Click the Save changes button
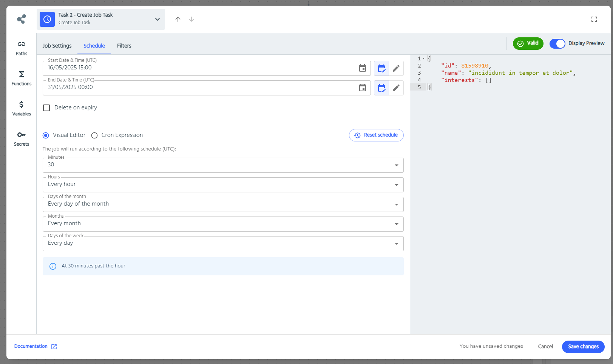 pos(583,347)
